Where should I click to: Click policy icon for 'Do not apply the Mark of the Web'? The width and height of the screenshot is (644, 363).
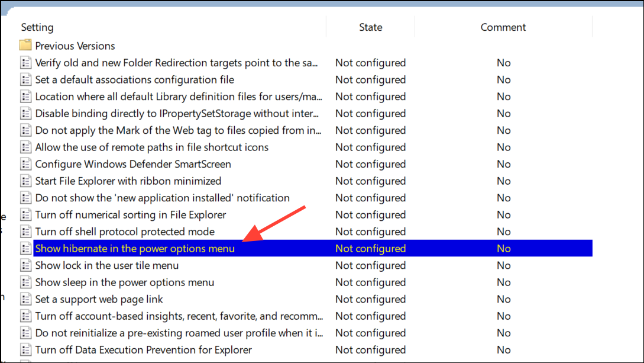(x=25, y=130)
